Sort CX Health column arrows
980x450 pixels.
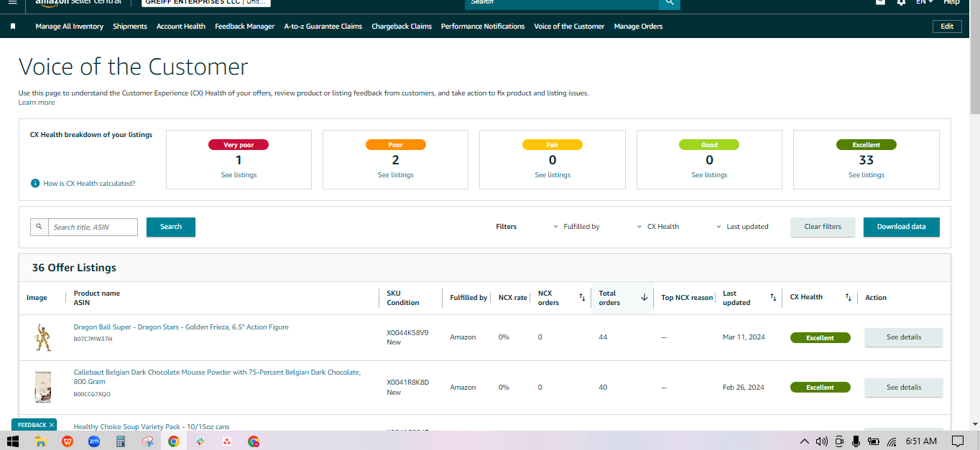pyautogui.click(x=848, y=297)
